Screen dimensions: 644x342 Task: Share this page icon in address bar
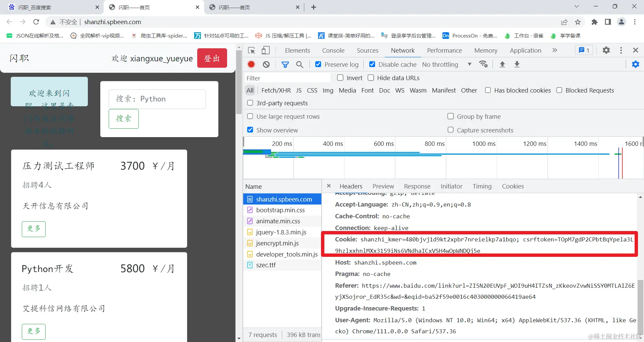tap(564, 22)
